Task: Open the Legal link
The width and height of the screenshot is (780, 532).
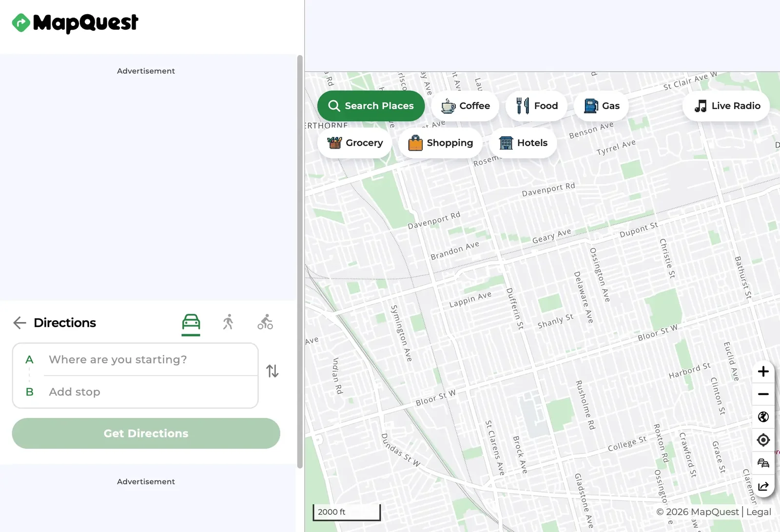Action: tap(759, 512)
